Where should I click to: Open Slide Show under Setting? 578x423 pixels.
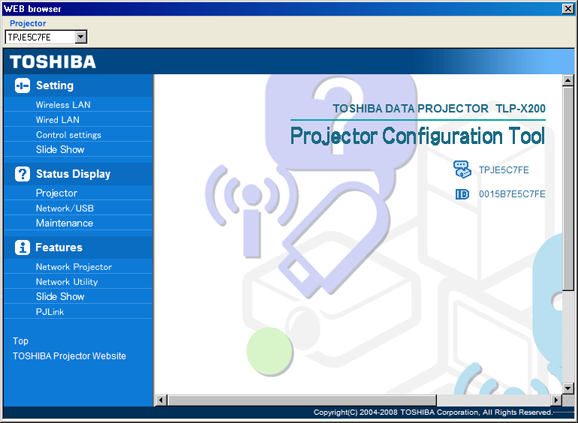tap(60, 150)
